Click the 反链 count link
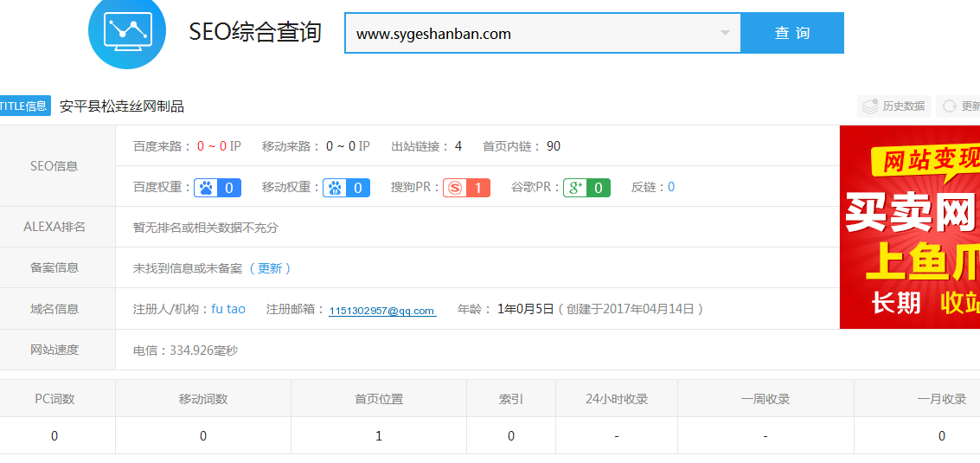980x463 pixels. (x=671, y=187)
